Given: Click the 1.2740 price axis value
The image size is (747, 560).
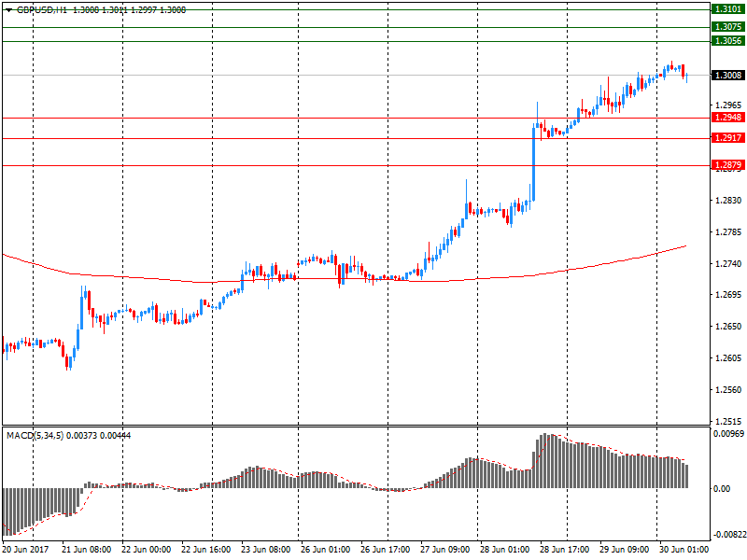Looking at the screenshot, I should [728, 263].
